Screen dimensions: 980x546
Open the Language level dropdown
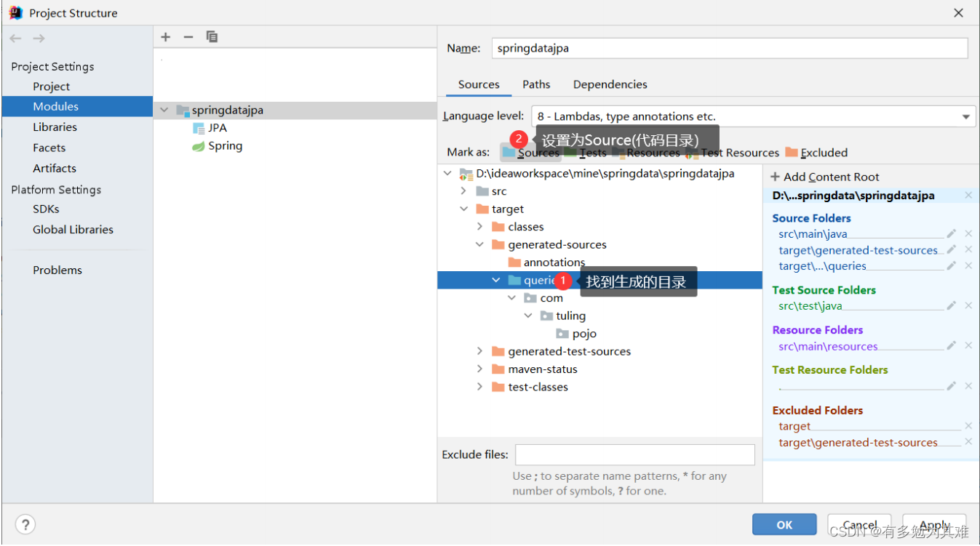coord(966,116)
